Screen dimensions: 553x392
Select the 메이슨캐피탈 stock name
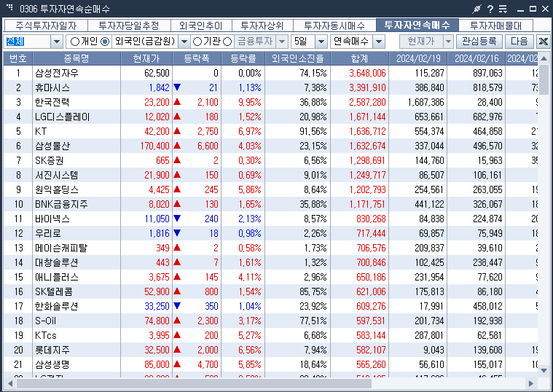coord(61,248)
